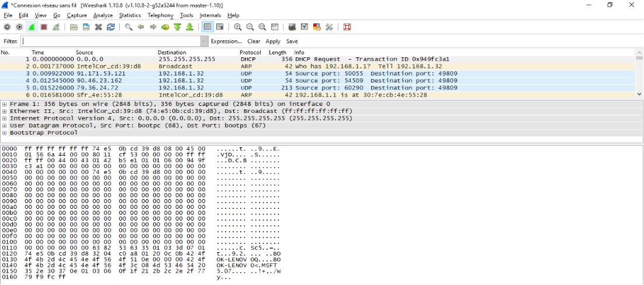Open the Statistics menu
The image size is (644, 285).
click(130, 15)
